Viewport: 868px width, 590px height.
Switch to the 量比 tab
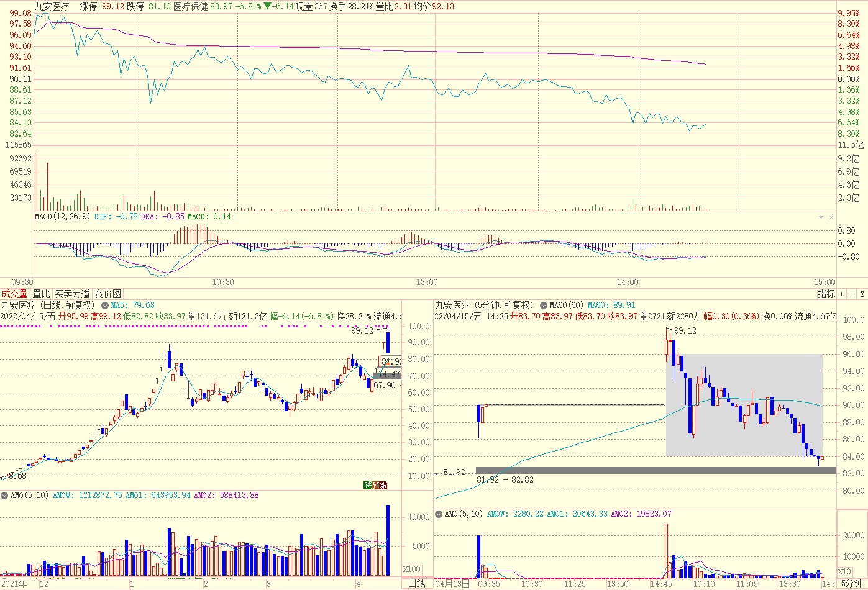pos(41,294)
